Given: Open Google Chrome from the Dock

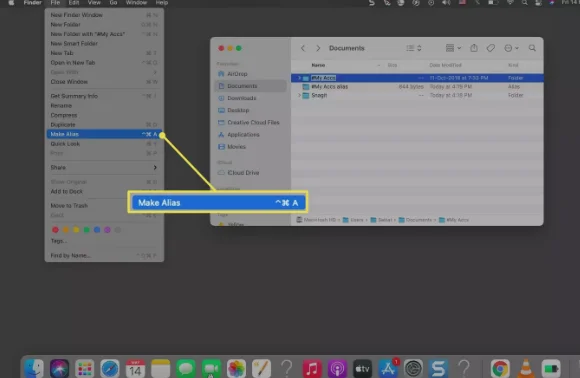Looking at the screenshot, I should tap(500, 368).
